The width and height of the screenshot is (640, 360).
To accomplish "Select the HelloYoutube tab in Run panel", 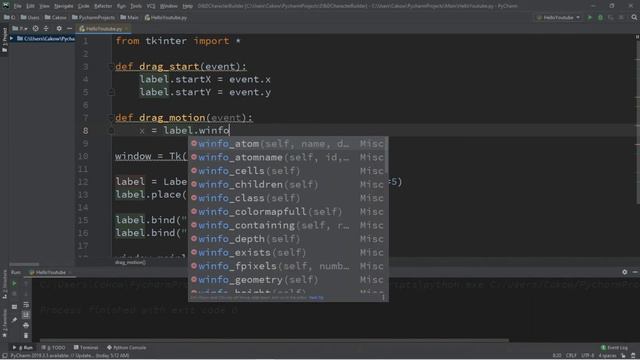I will 49,272.
